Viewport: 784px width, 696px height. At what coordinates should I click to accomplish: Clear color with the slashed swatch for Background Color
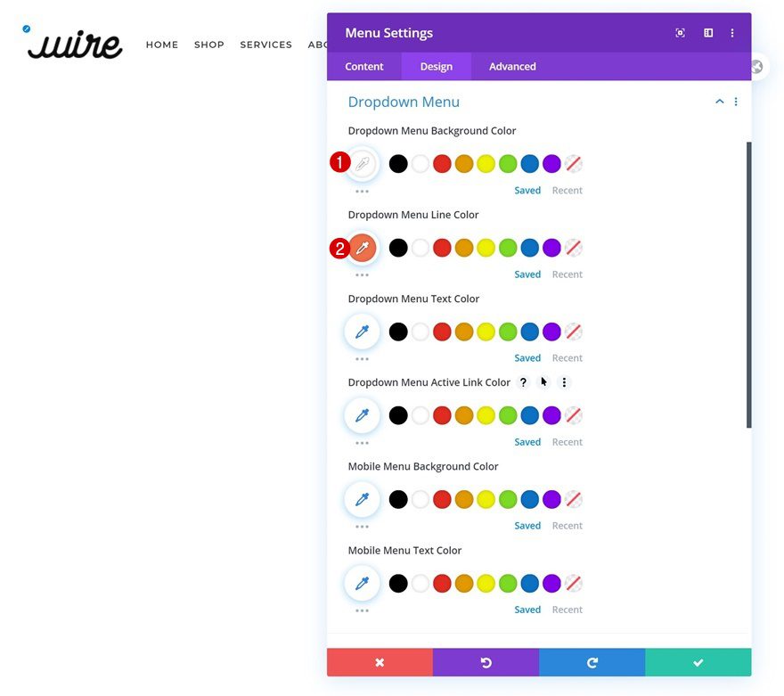(574, 163)
